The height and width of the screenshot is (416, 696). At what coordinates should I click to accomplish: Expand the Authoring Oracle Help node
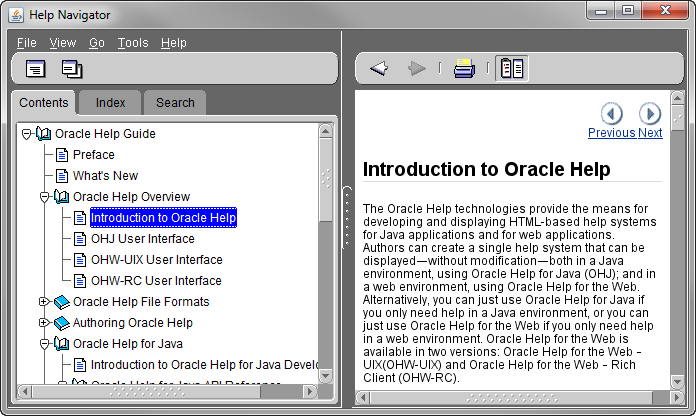click(x=44, y=323)
